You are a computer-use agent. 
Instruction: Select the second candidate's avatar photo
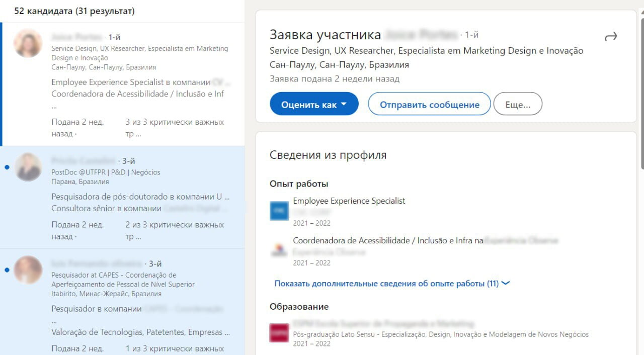click(x=28, y=167)
